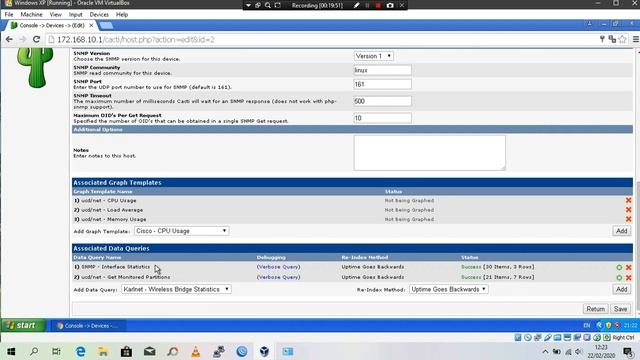The image size is (640, 360).
Task: Go forward in the browser
Action: 23,40
